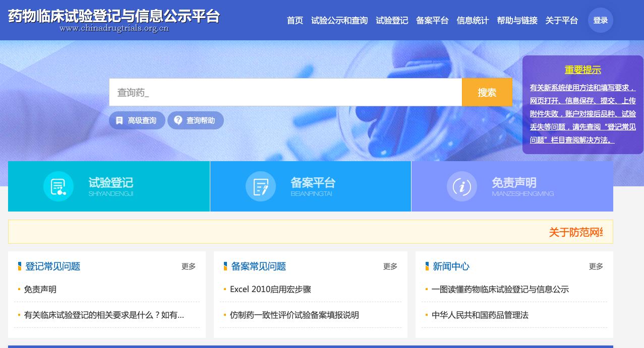Viewport: 644px width, 348px height.
Task: Open the 首页 menu item
Action: [295, 21]
